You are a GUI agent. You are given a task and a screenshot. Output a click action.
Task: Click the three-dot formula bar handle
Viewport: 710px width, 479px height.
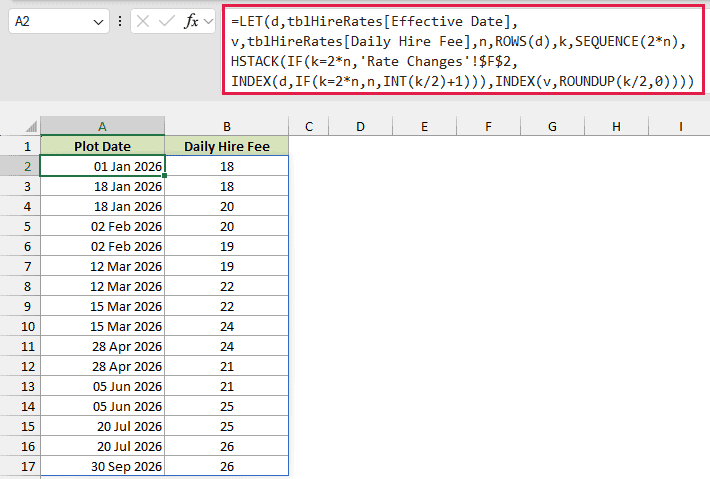(120, 21)
